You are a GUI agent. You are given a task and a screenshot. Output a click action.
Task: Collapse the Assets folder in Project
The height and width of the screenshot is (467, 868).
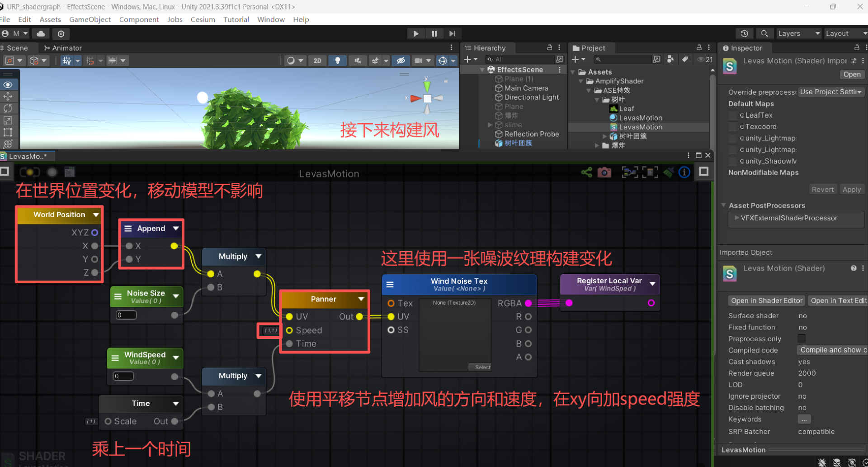[x=573, y=72]
